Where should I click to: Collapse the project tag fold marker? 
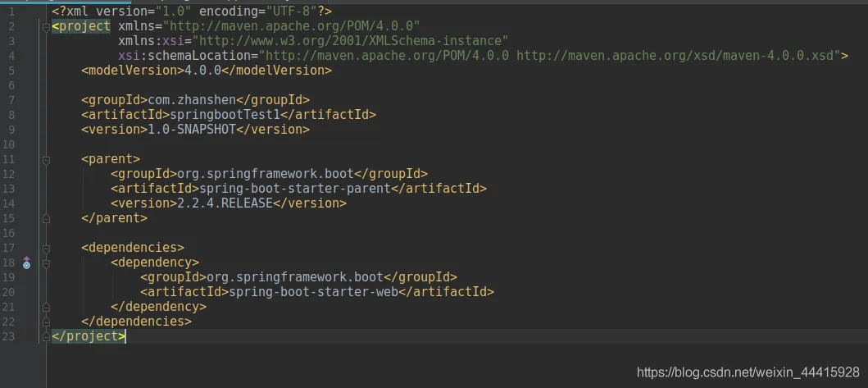[x=46, y=26]
